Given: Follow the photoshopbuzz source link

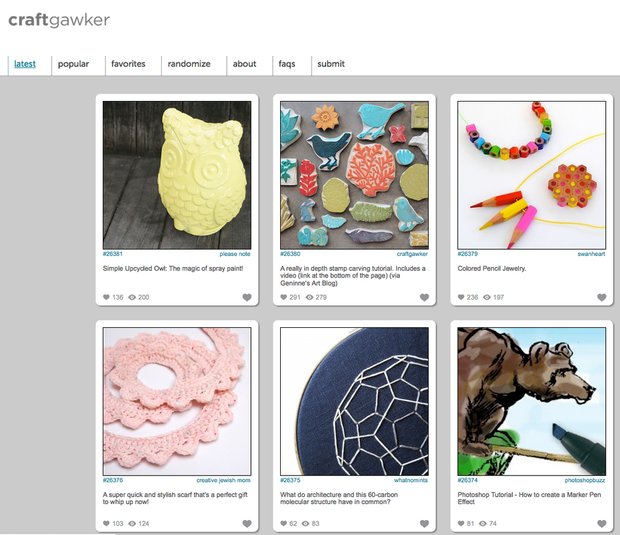Looking at the screenshot, I should (585, 480).
